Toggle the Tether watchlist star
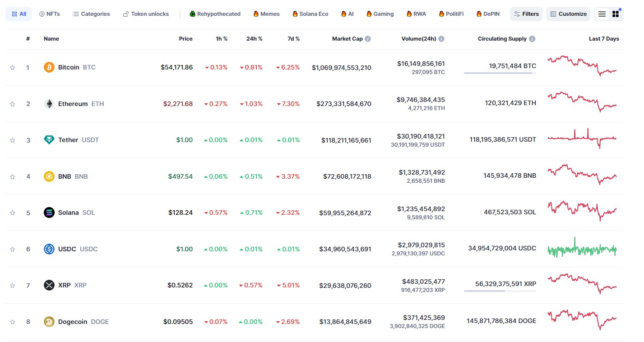This screenshot has width=644, height=342. [13, 140]
